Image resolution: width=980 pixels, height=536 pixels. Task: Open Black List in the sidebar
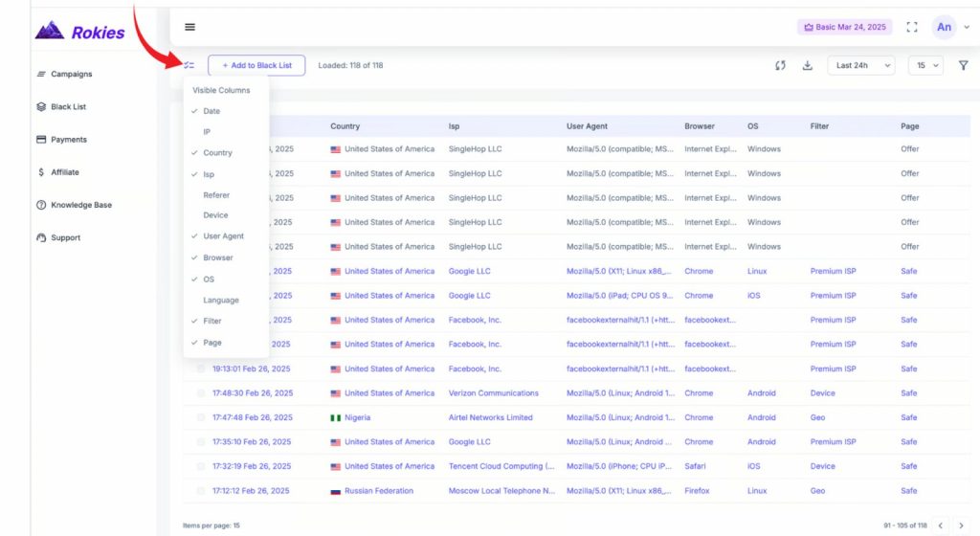coord(69,107)
